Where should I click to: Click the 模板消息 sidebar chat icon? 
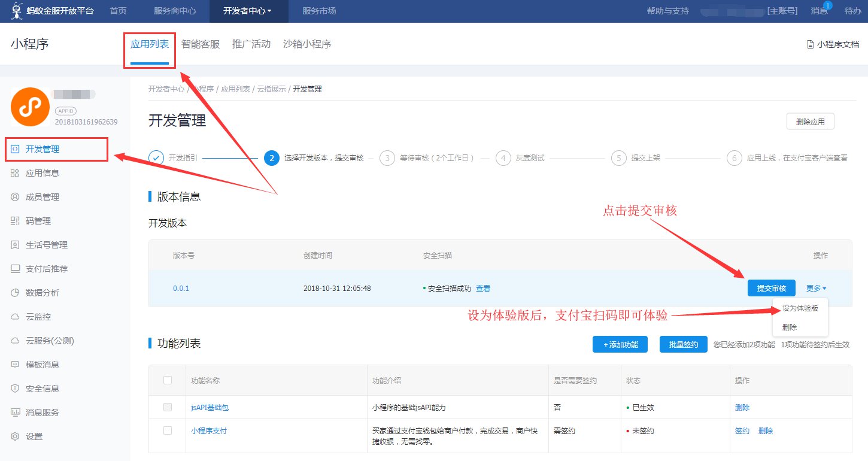pos(16,365)
